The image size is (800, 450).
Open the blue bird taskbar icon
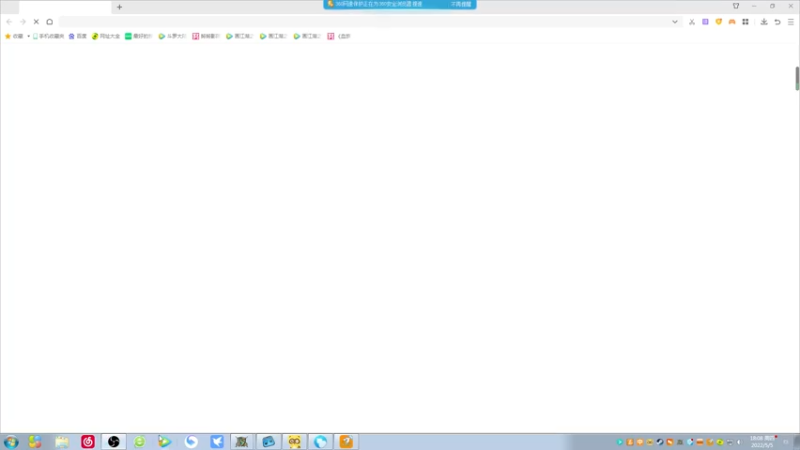(217, 442)
